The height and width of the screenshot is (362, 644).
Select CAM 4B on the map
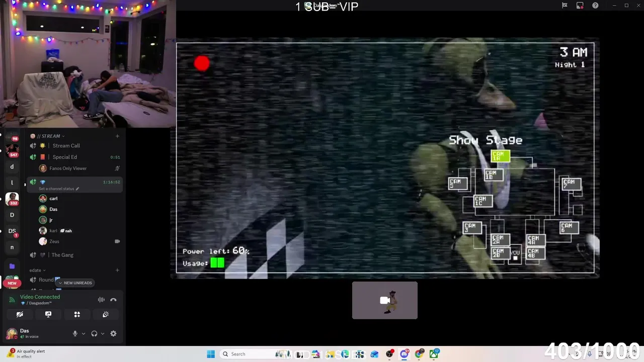tap(535, 253)
